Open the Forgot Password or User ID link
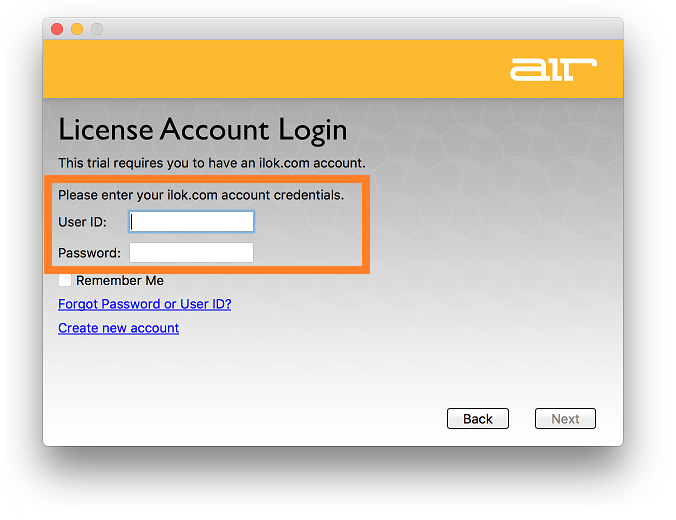This screenshot has width=676, height=520. tap(145, 304)
